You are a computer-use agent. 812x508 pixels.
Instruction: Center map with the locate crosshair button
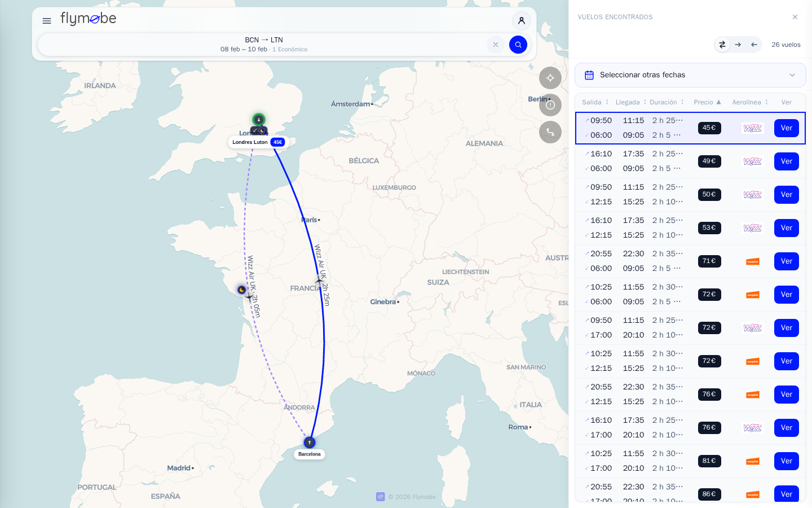coord(550,78)
